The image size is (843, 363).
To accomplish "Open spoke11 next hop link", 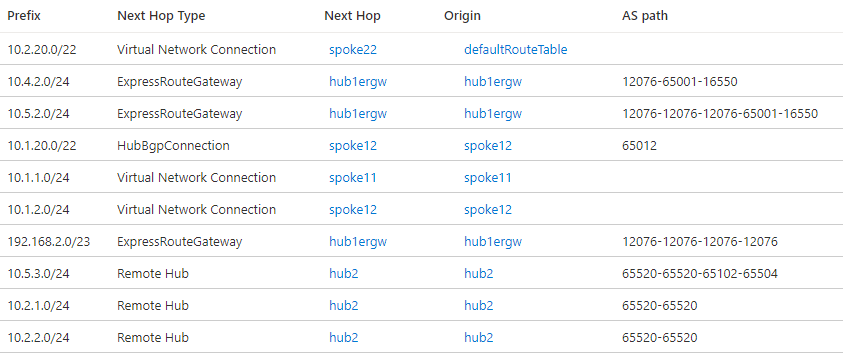I will coord(353,177).
